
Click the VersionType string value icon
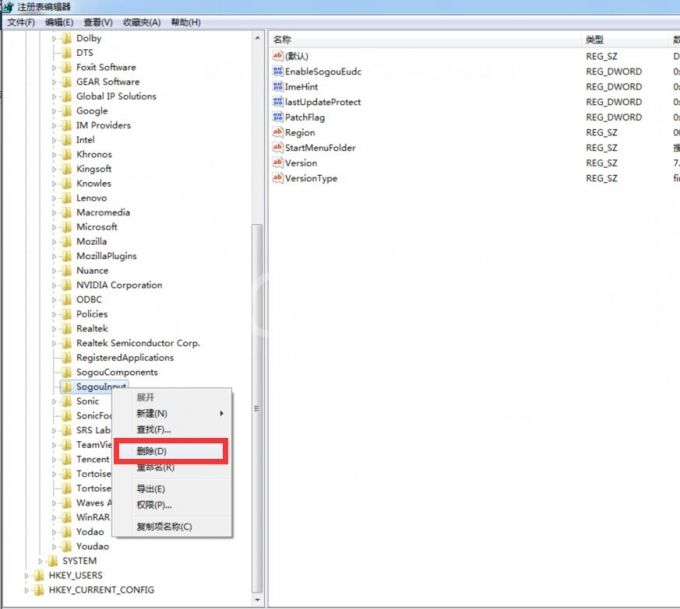pyautogui.click(x=278, y=178)
